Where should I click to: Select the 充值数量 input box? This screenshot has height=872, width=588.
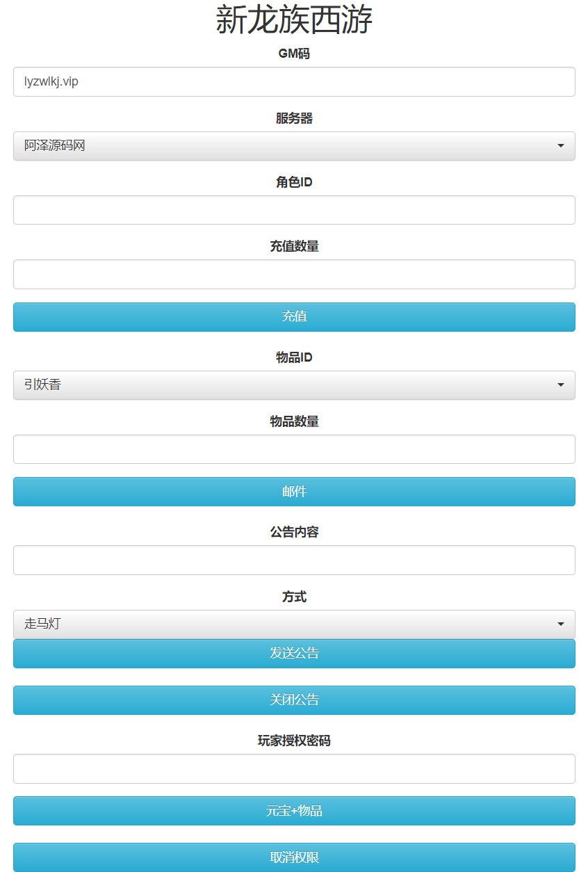(x=294, y=274)
